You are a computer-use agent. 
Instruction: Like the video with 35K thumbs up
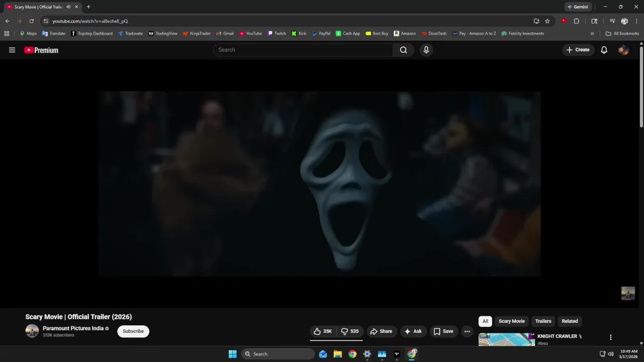(323, 331)
